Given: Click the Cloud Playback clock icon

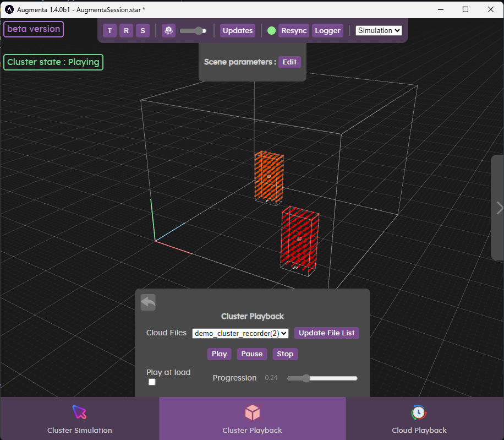Looking at the screenshot, I should coord(419,412).
